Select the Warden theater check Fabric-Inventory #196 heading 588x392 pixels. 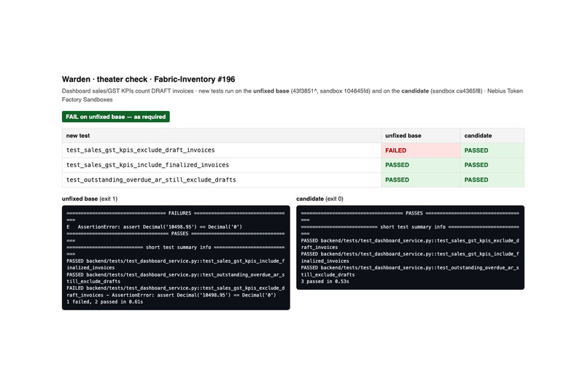(149, 79)
